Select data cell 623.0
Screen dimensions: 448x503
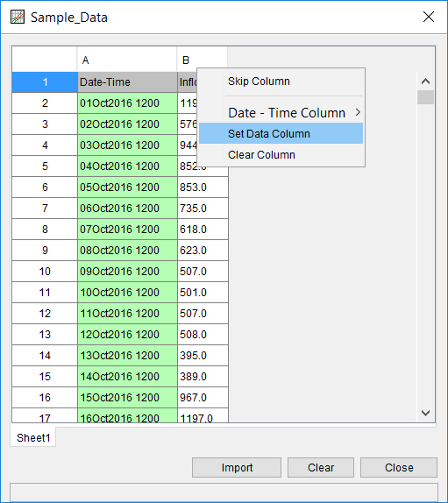coord(203,251)
